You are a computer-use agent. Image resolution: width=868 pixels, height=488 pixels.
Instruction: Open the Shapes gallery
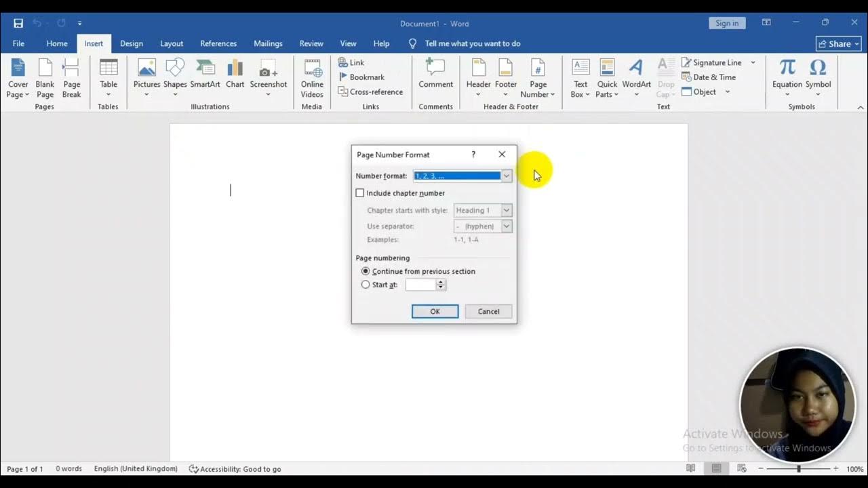click(x=175, y=79)
